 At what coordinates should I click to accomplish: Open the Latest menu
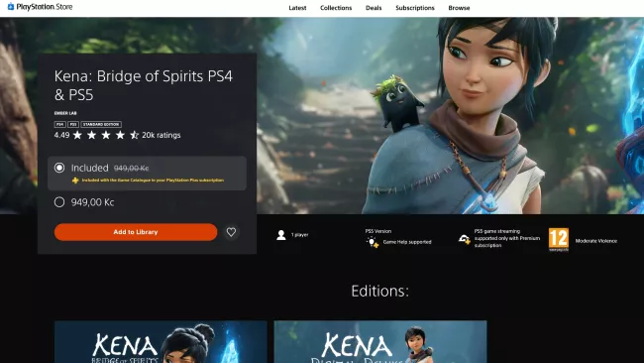point(297,8)
